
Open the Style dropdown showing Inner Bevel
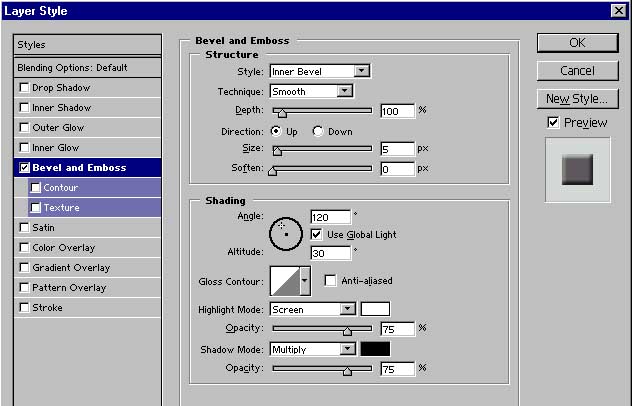click(320, 71)
